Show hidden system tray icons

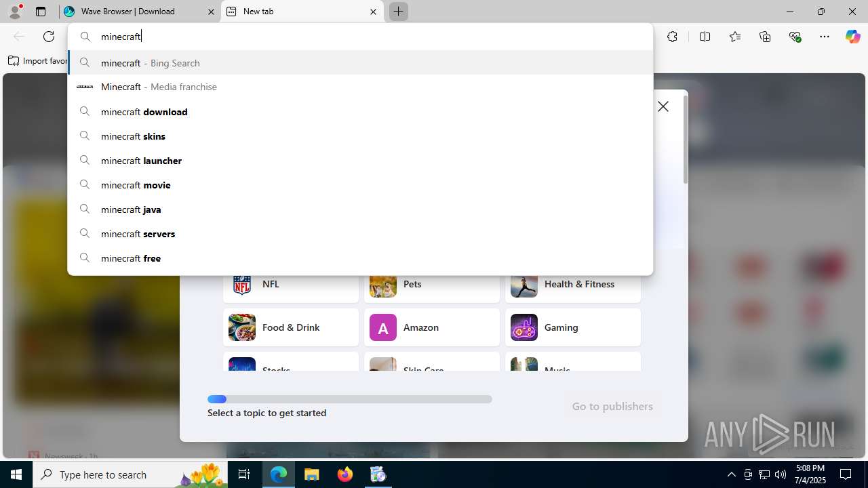click(731, 474)
